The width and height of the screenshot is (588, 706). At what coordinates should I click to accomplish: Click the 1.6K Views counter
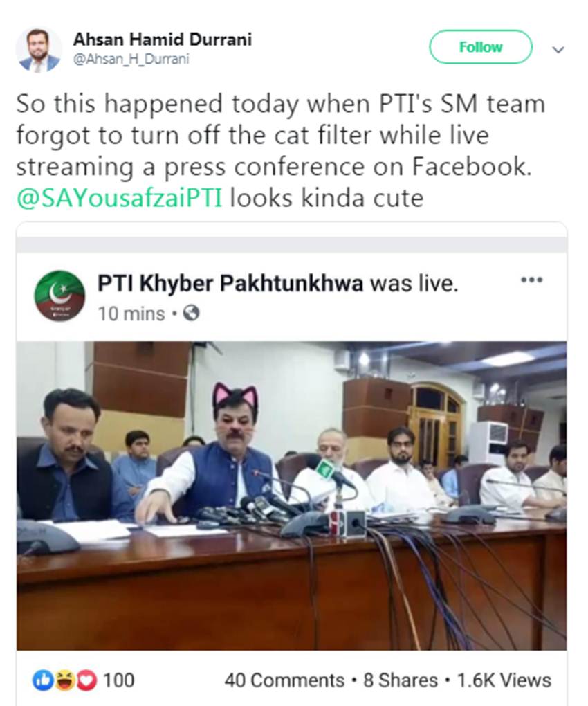click(x=504, y=680)
